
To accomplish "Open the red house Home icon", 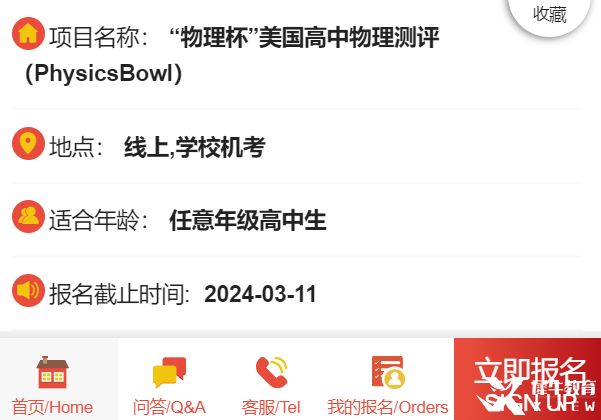I will pos(53,372).
